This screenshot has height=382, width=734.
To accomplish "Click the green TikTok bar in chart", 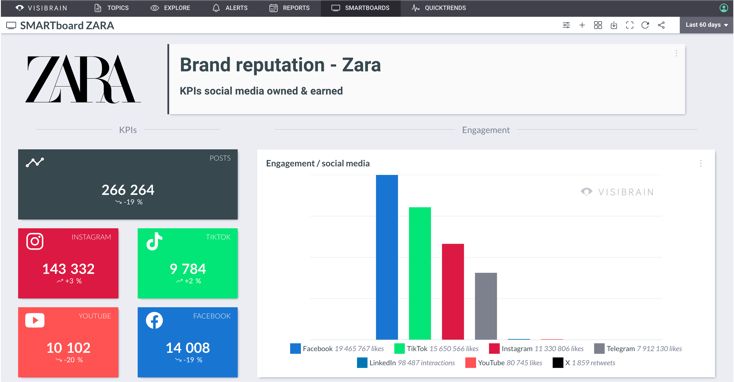I will click(420, 273).
